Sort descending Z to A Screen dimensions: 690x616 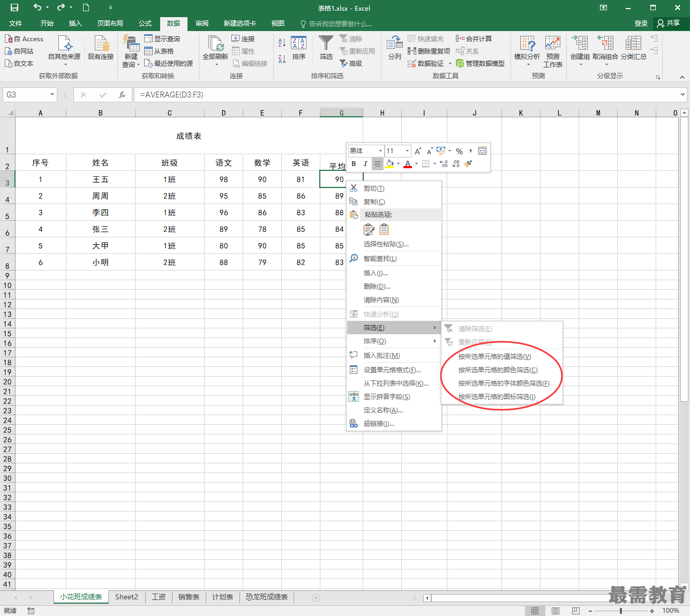[x=282, y=59]
